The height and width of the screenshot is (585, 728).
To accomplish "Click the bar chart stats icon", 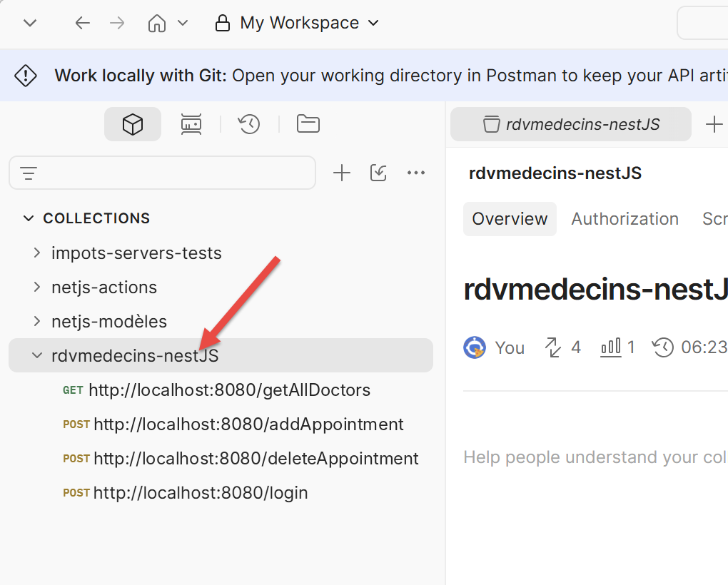I will click(x=610, y=347).
